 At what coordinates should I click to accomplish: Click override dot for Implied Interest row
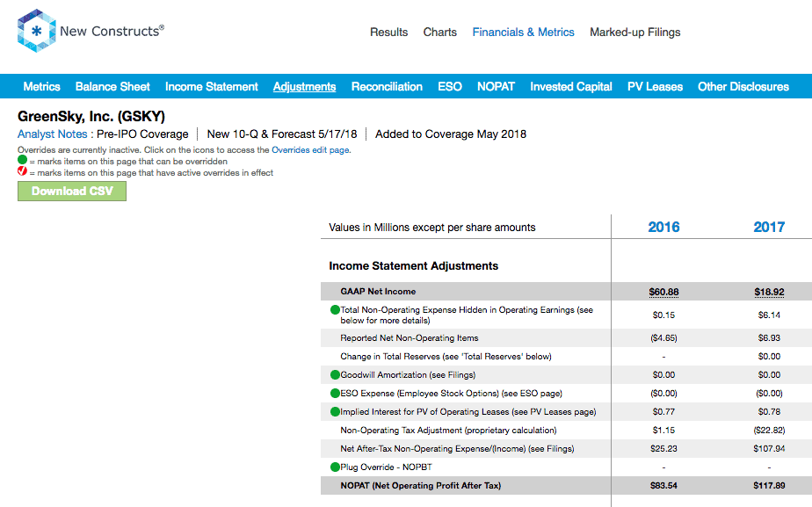[335, 412]
